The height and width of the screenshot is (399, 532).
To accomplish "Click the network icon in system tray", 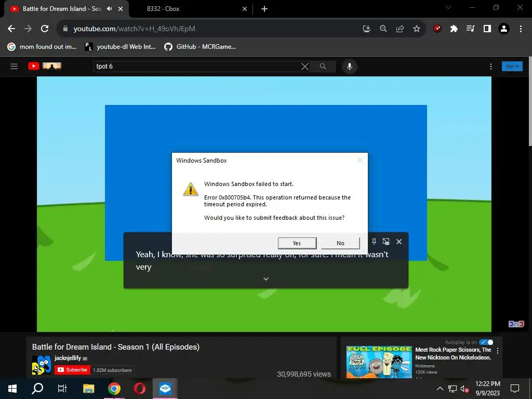I will click(x=453, y=389).
